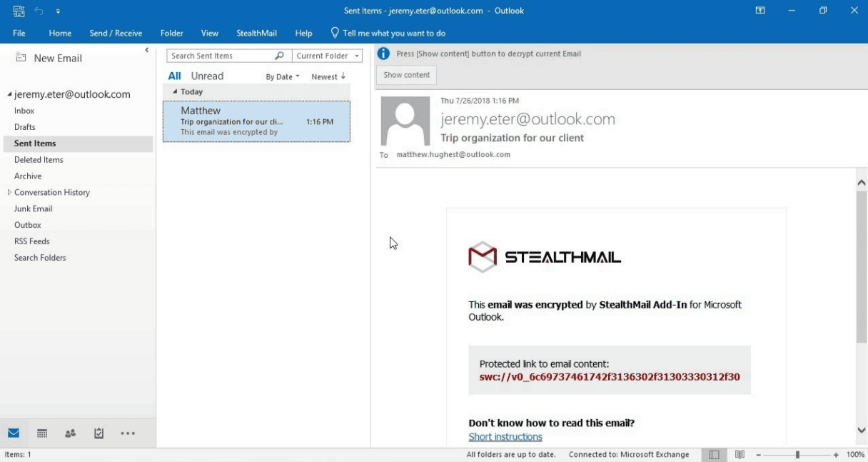Click the sender avatar picture
This screenshot has height=462, width=868.
pos(405,121)
